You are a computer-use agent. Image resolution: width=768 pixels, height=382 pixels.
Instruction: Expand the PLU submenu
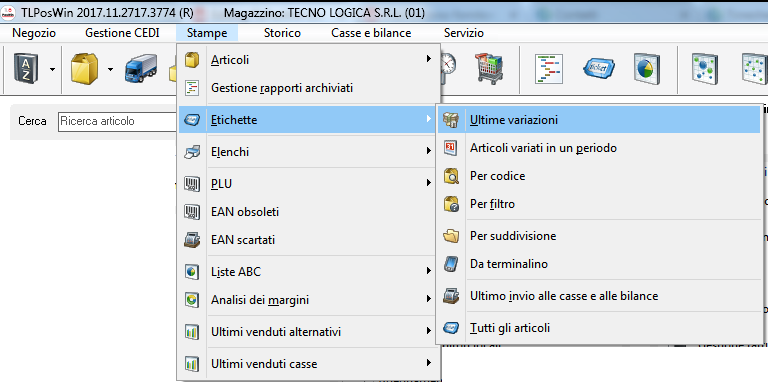(x=309, y=184)
